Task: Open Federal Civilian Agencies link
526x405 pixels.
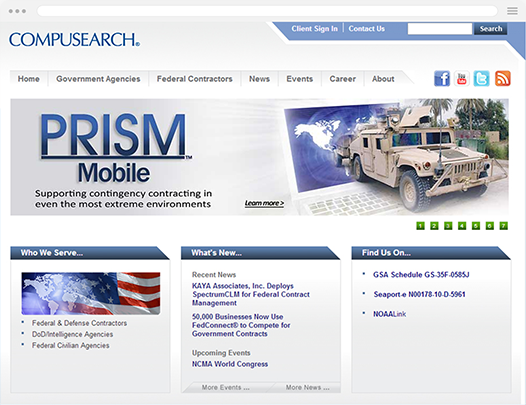Action: pos(70,345)
